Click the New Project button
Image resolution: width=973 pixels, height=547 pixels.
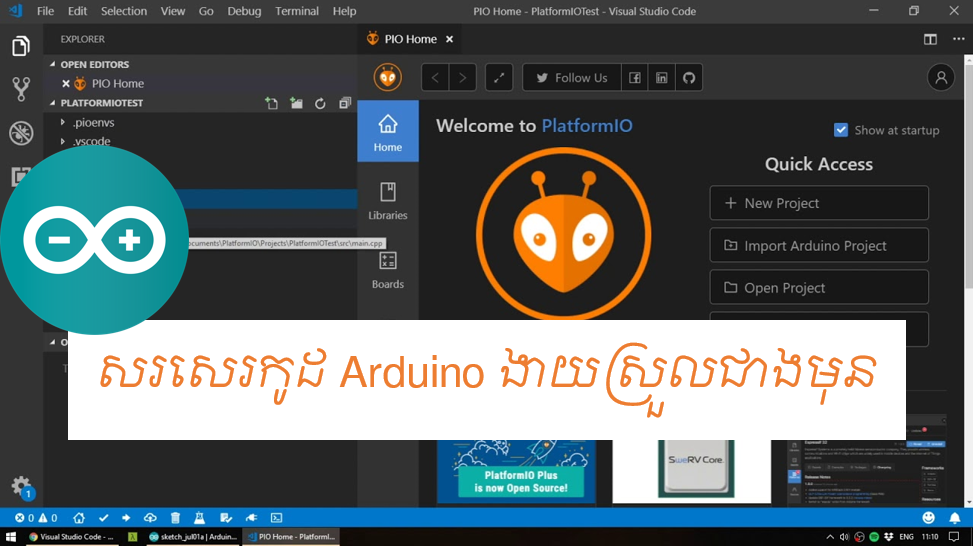coord(819,203)
